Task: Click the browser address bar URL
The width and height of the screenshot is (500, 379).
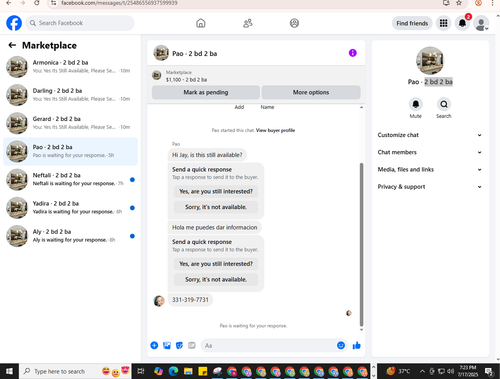Action: [x=119, y=3]
